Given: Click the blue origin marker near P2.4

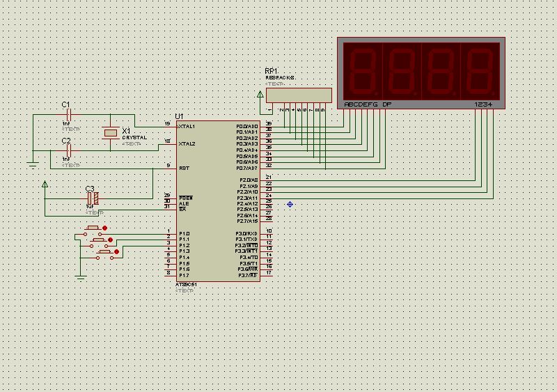Looking at the screenshot, I should 290,204.
